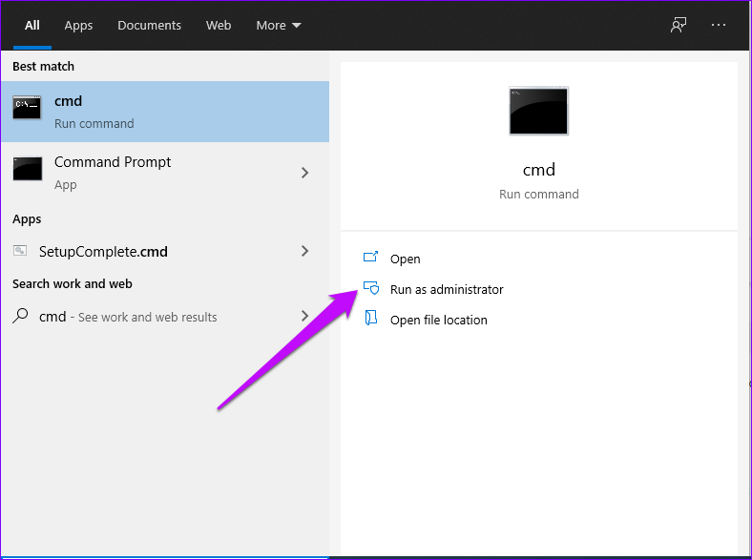This screenshot has width=752, height=560.
Task: Click the cmd title in the preview pane
Action: click(538, 170)
